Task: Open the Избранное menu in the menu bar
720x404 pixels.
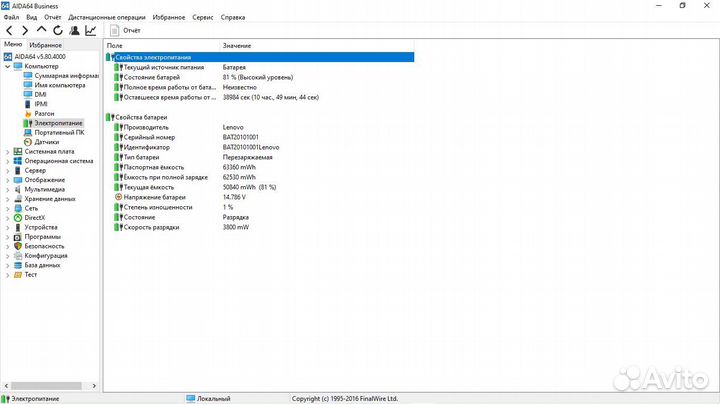Action: 169,17
